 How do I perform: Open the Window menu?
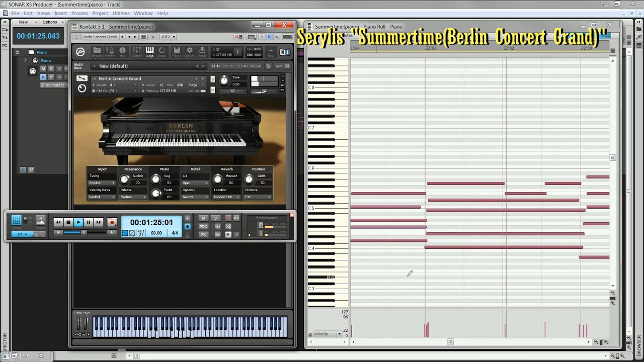pyautogui.click(x=143, y=13)
